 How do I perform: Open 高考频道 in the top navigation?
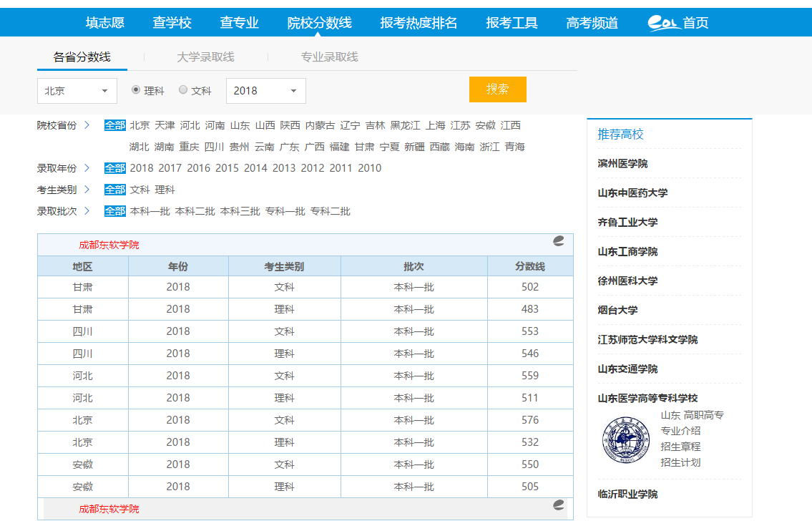pyautogui.click(x=592, y=23)
